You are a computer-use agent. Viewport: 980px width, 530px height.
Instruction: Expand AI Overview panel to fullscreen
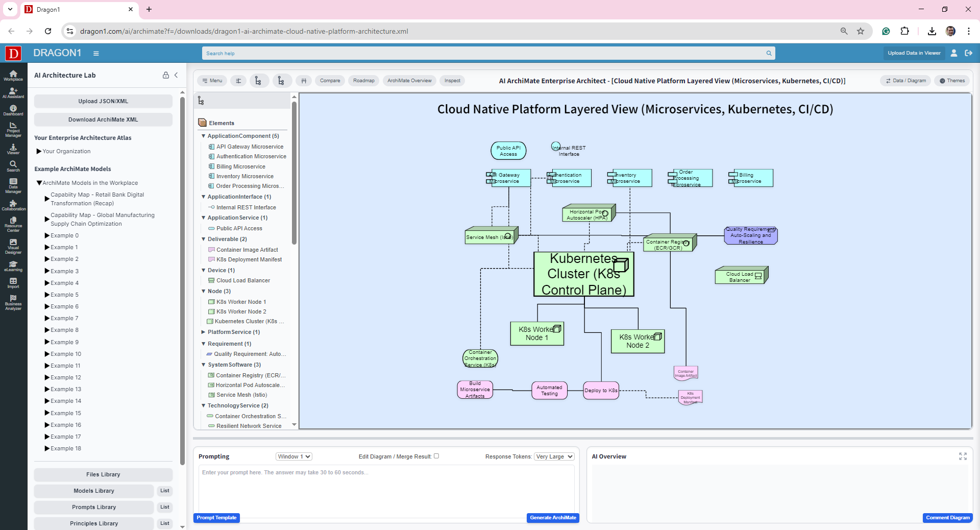click(x=963, y=456)
